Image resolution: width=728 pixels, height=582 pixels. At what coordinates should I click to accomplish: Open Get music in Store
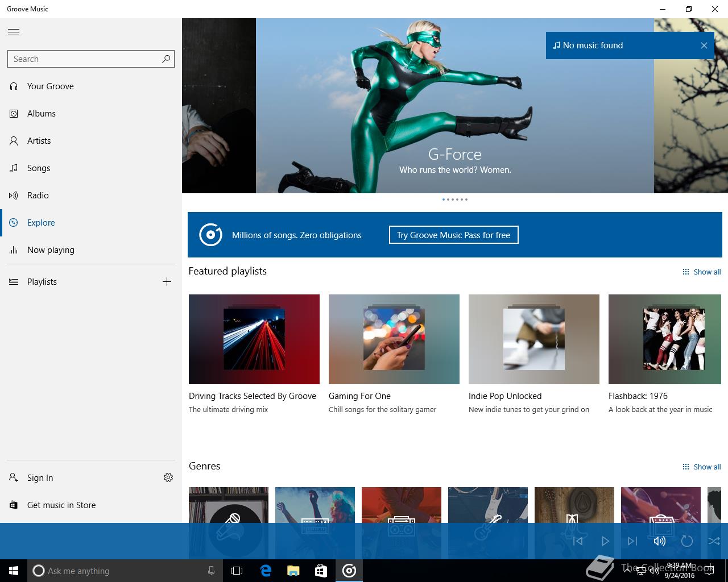point(91,505)
